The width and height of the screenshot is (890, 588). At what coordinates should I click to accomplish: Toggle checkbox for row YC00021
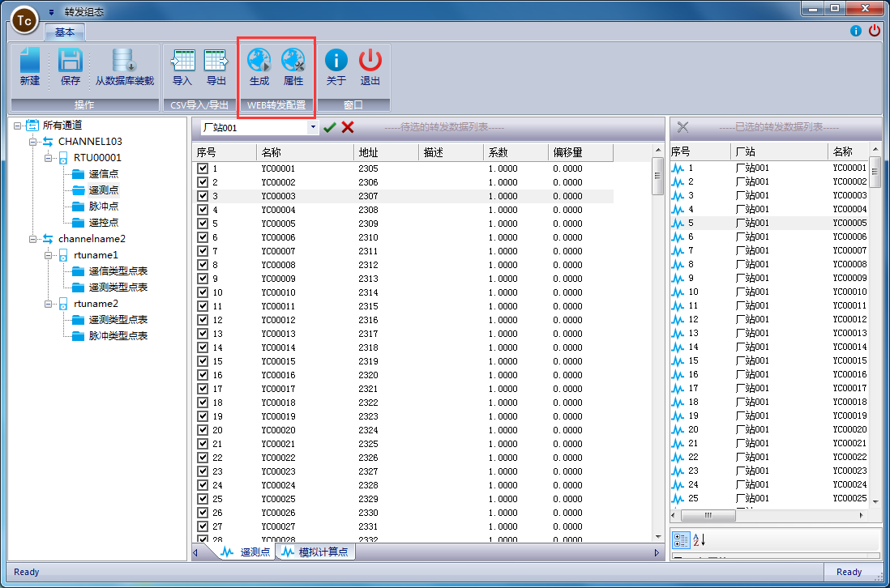click(203, 443)
